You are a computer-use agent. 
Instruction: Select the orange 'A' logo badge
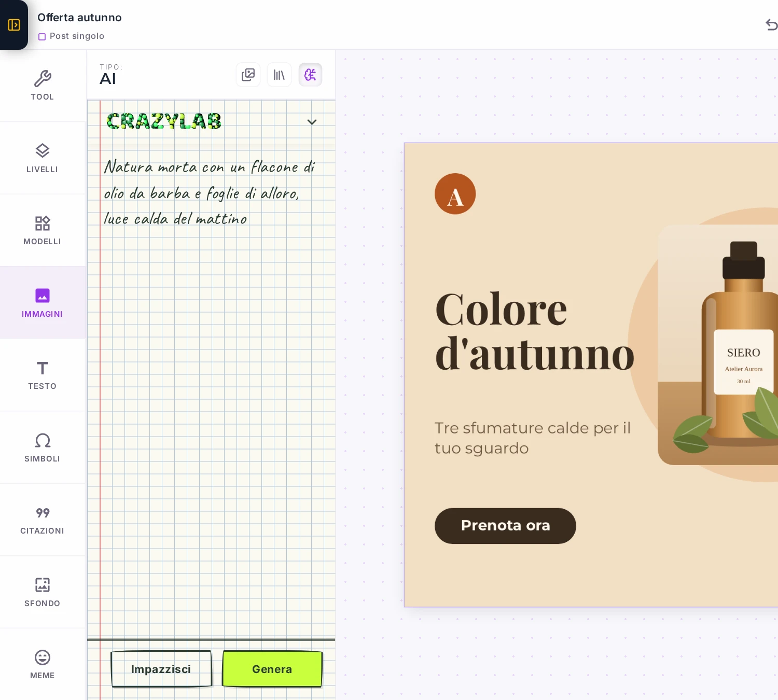(455, 194)
